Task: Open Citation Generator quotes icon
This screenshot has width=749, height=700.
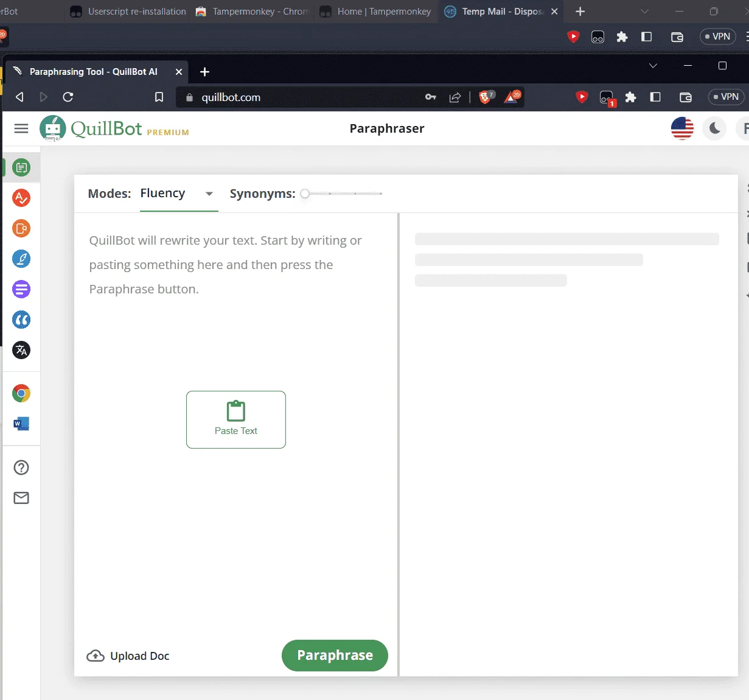Action: point(21,320)
